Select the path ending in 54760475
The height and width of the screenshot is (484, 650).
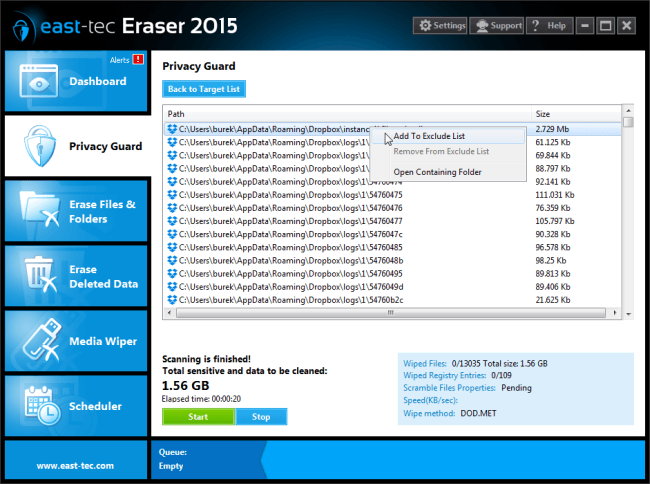291,195
